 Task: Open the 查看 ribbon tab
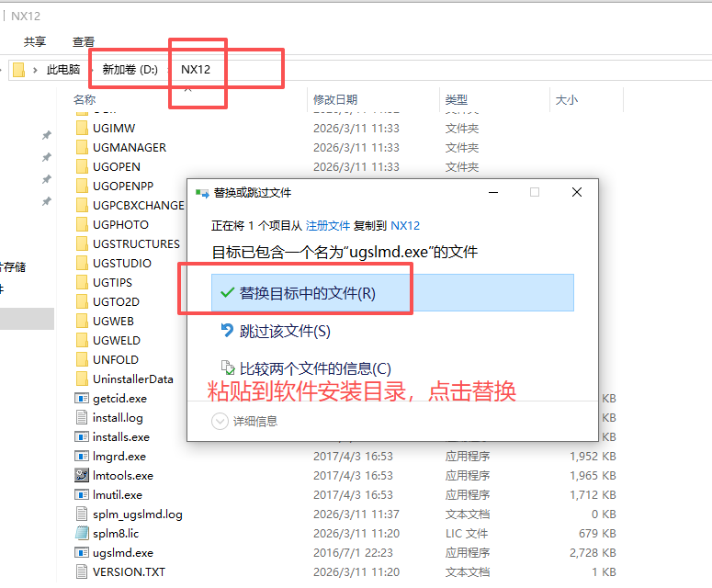pyautogui.click(x=84, y=42)
